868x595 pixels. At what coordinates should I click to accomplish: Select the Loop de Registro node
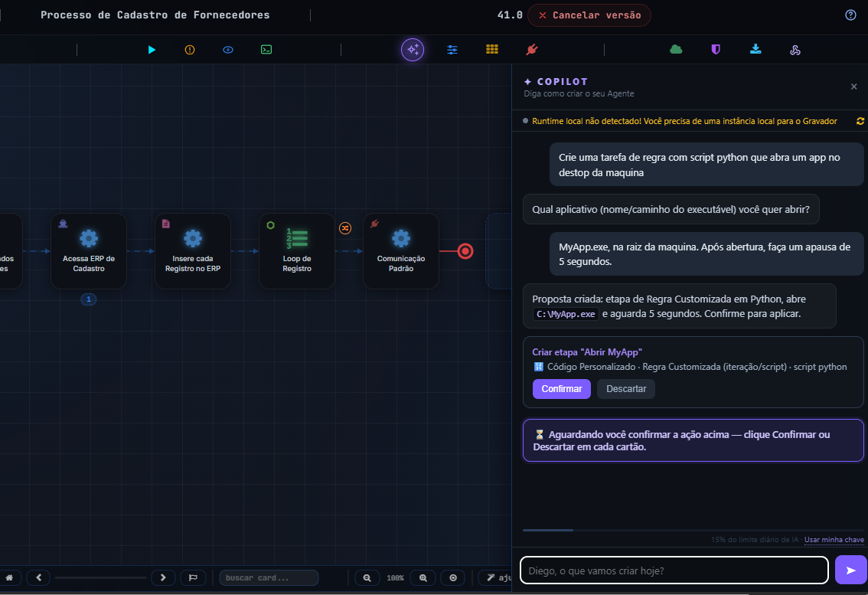tap(297, 251)
